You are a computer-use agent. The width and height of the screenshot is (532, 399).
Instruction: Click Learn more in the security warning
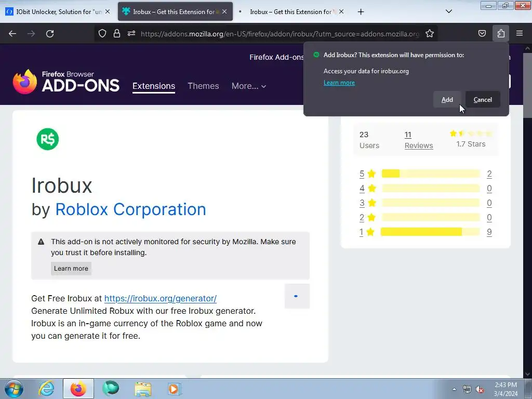[x=71, y=269]
